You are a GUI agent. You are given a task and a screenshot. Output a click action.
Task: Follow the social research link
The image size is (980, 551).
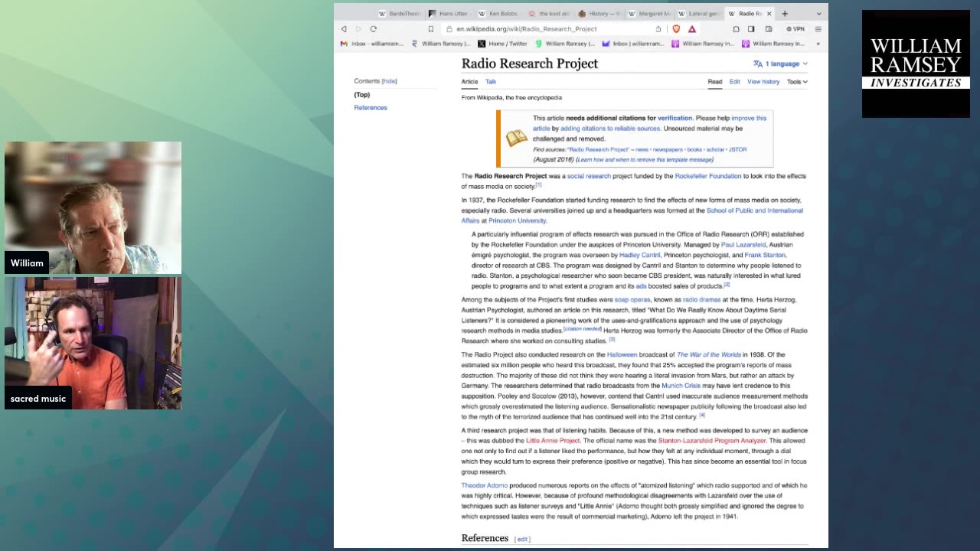pos(589,176)
